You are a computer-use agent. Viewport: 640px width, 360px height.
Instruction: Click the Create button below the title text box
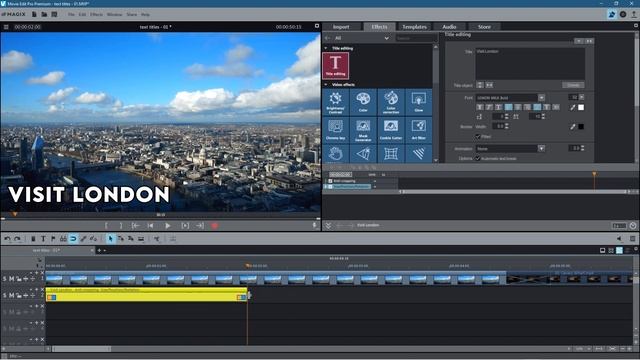click(x=573, y=85)
